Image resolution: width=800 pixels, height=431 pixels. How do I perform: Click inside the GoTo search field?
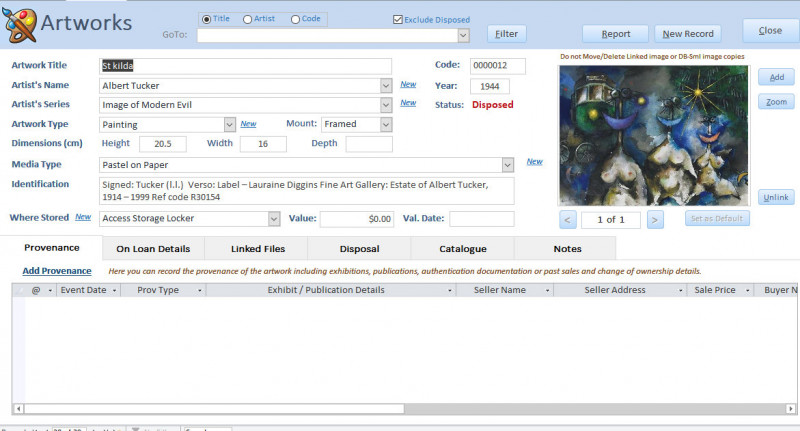(327, 35)
